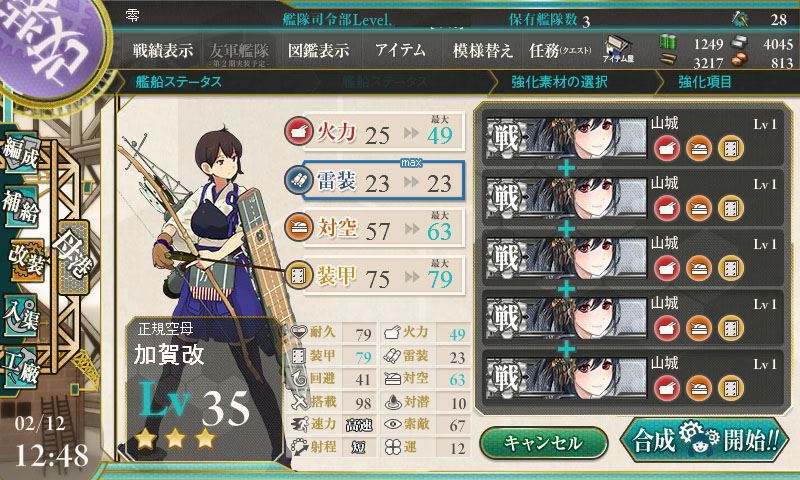Select the 補給 resupply sidebar icon
This screenshot has width=800, height=480.
coord(21,206)
